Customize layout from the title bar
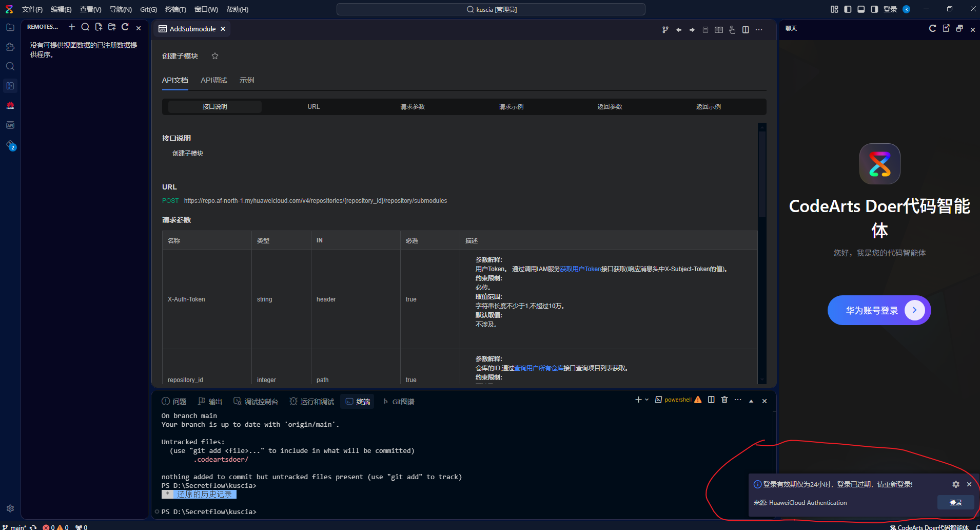Viewport: 980px width, 530px height. point(834,9)
